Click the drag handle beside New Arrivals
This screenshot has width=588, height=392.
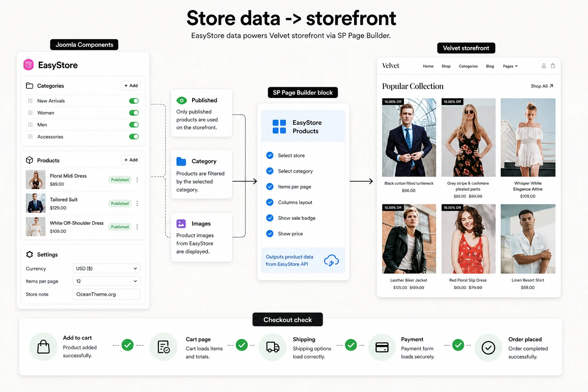(30, 101)
